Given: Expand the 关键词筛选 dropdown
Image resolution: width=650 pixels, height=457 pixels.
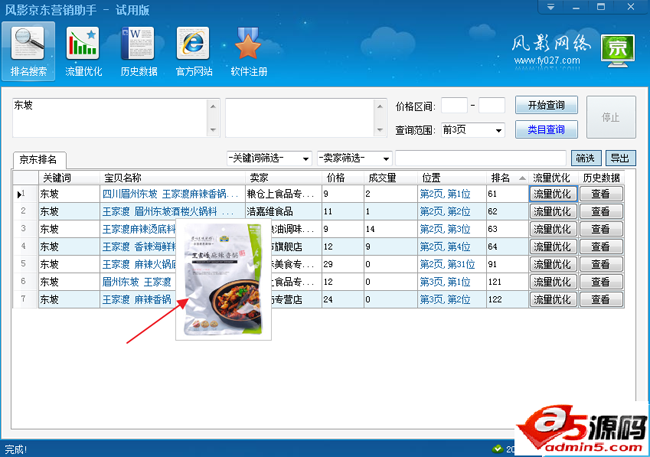Looking at the screenshot, I should click(x=269, y=158).
